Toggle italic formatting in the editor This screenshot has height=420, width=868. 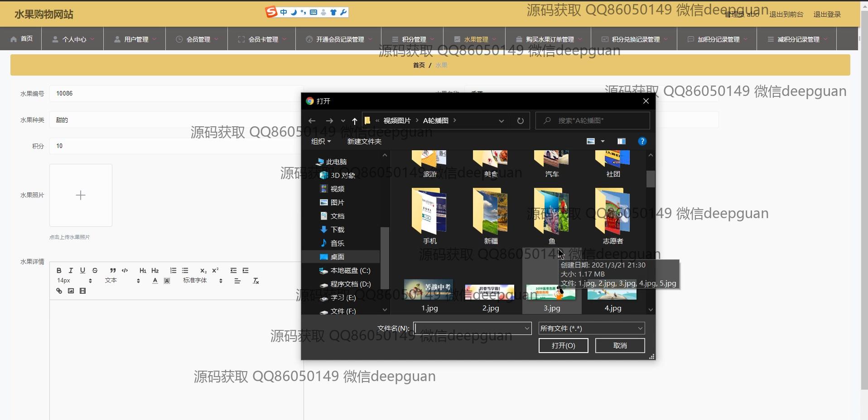click(x=71, y=271)
